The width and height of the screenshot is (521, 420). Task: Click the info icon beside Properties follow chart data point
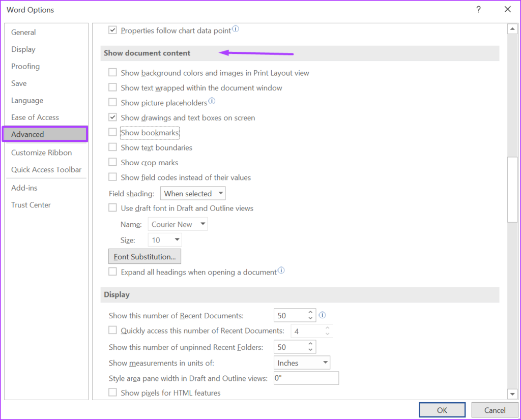236,29
